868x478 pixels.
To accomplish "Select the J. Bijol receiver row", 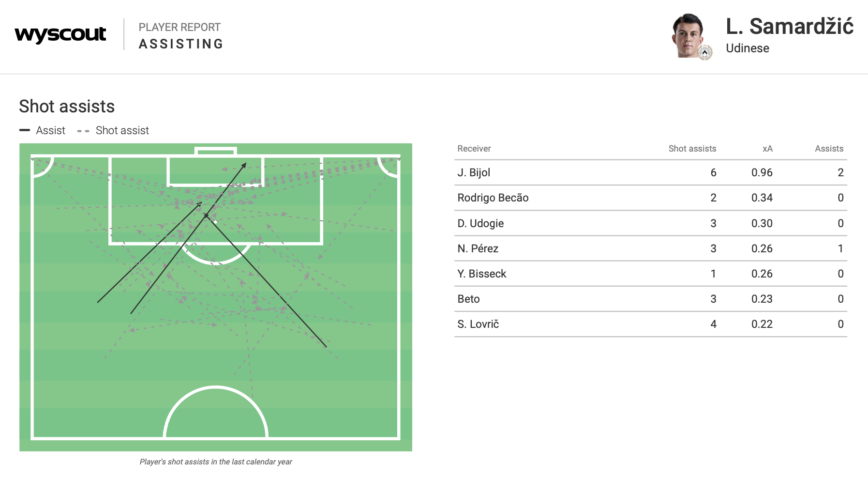I will tap(474, 172).
